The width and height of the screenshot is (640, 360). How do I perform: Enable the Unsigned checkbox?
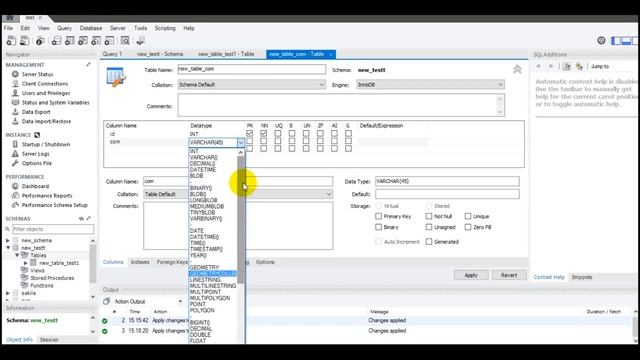429,227
